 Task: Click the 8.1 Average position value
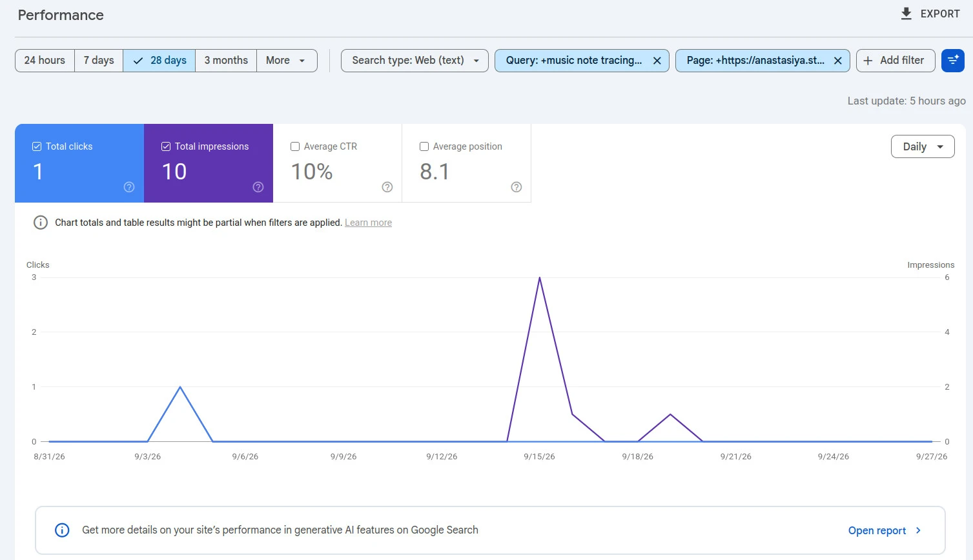point(435,172)
